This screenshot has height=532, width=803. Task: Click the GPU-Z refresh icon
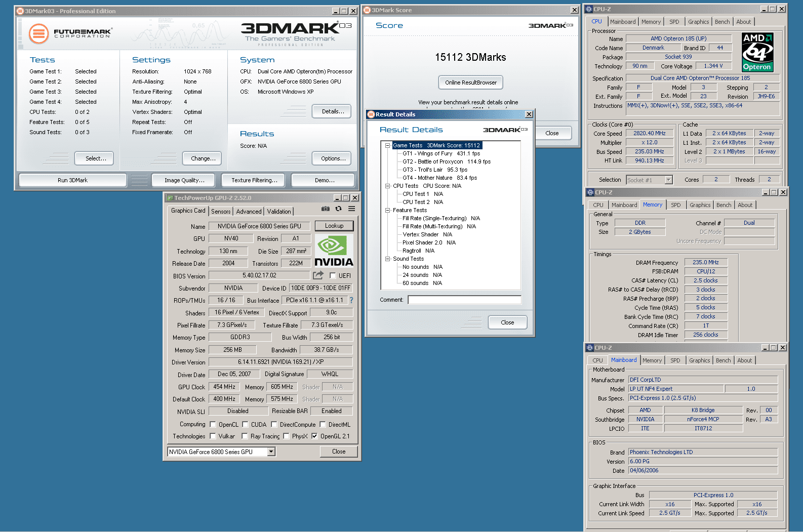338,209
